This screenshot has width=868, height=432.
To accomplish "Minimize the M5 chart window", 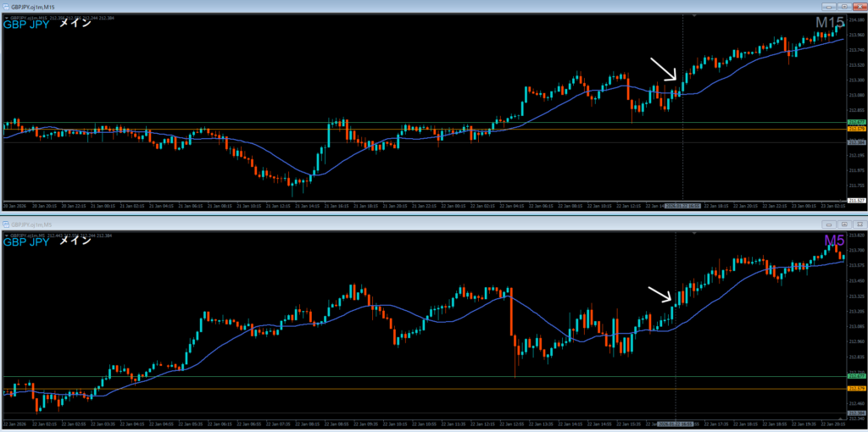I will point(830,225).
